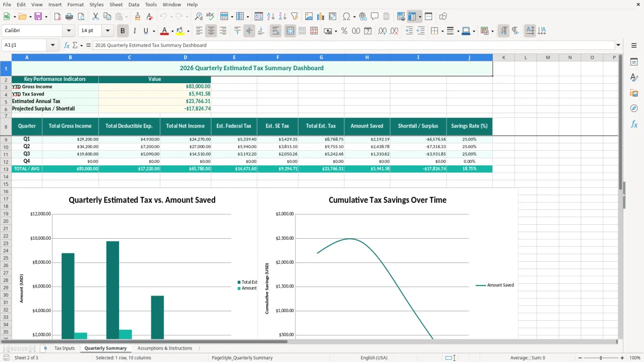Toggle Align Right
The image size is (644, 362).
(x=223, y=31)
